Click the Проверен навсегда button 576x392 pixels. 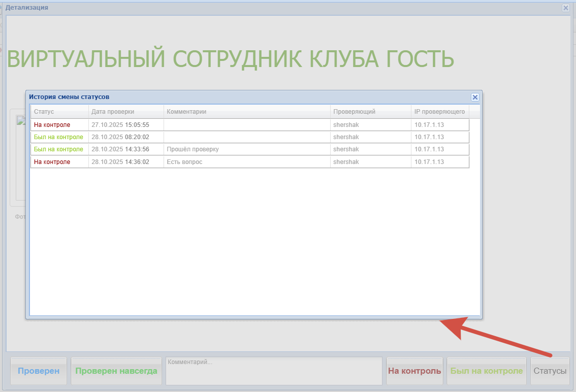(116, 371)
